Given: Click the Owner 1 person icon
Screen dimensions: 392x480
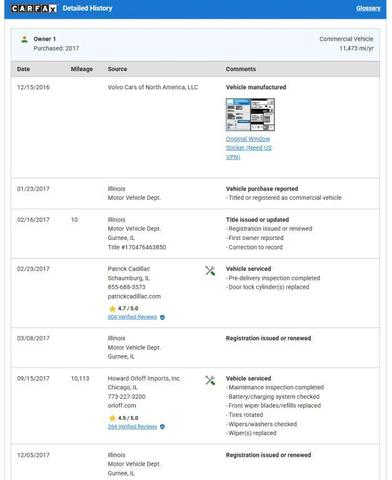Looking at the screenshot, I should (x=24, y=39).
